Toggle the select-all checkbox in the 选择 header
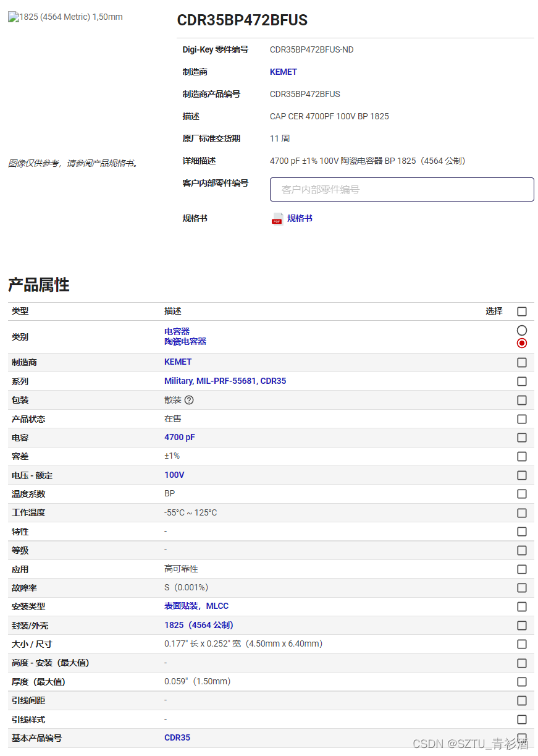Image resolution: width=538 pixels, height=756 pixels. (522, 312)
